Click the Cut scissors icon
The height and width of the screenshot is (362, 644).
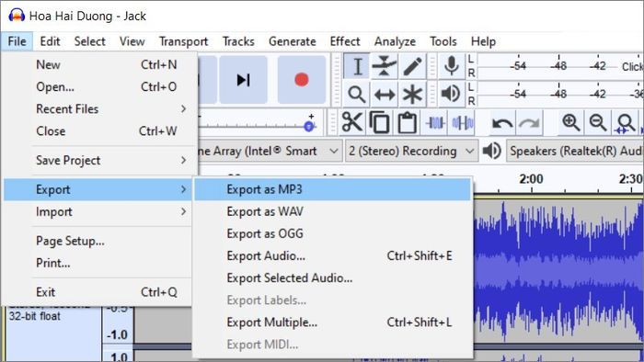(x=352, y=122)
